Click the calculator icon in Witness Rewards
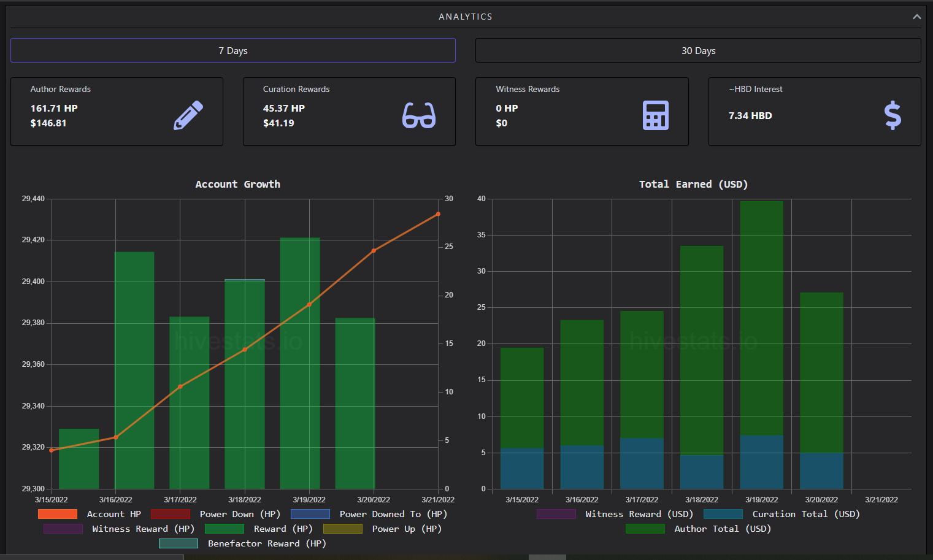The height and width of the screenshot is (560, 933). 656,115
